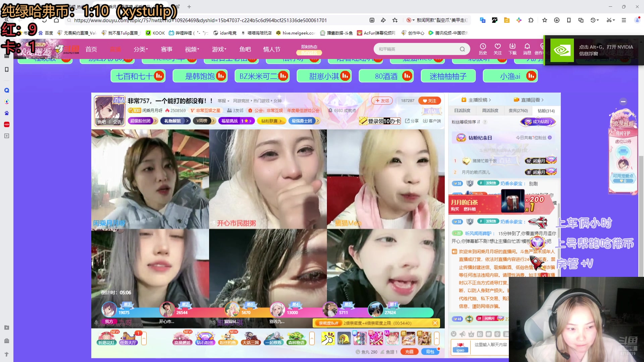Open the 大话三国 game icon
The height and width of the screenshot is (362, 644).
coord(251,338)
